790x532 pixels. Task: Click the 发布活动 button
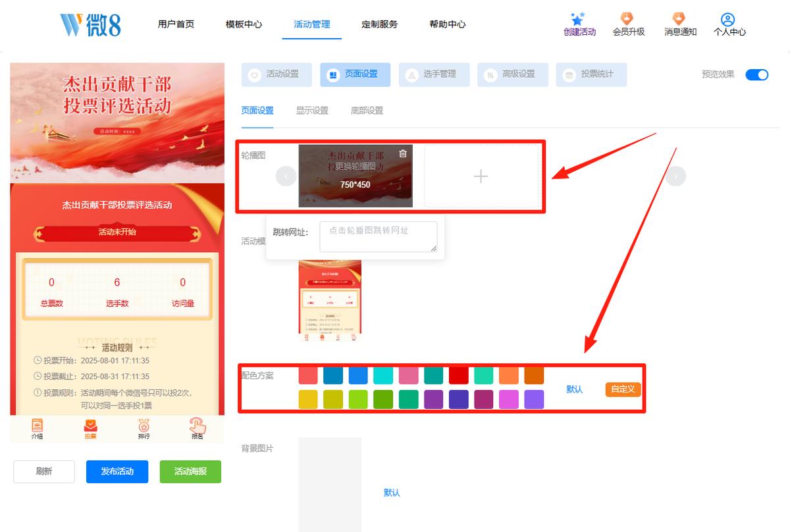click(x=117, y=471)
